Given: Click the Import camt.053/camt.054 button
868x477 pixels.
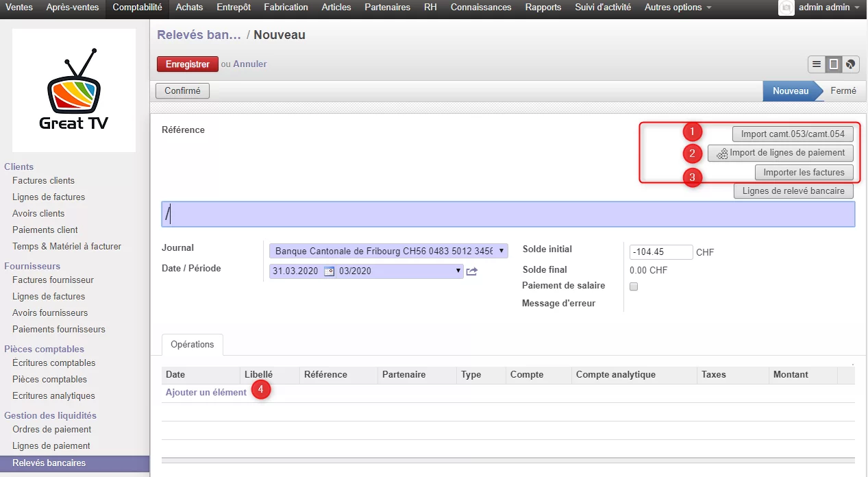Looking at the screenshot, I should [x=793, y=134].
